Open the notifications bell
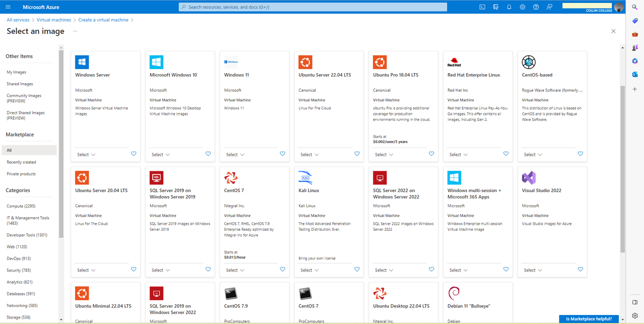Image resolution: width=644 pixels, height=324 pixels. click(509, 7)
